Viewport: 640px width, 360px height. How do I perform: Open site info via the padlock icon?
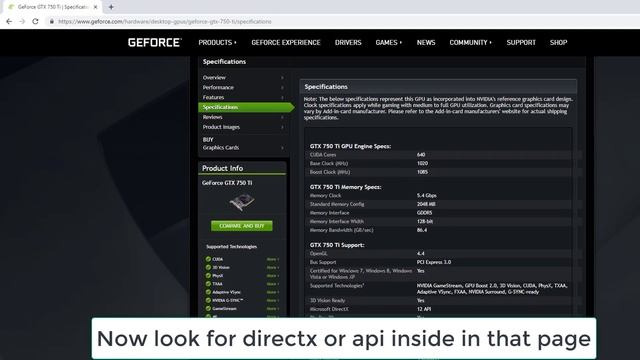point(51,22)
